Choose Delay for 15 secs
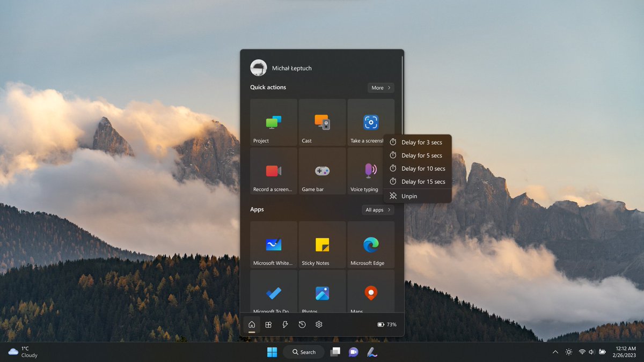Image resolution: width=644 pixels, height=362 pixels. 417,181
